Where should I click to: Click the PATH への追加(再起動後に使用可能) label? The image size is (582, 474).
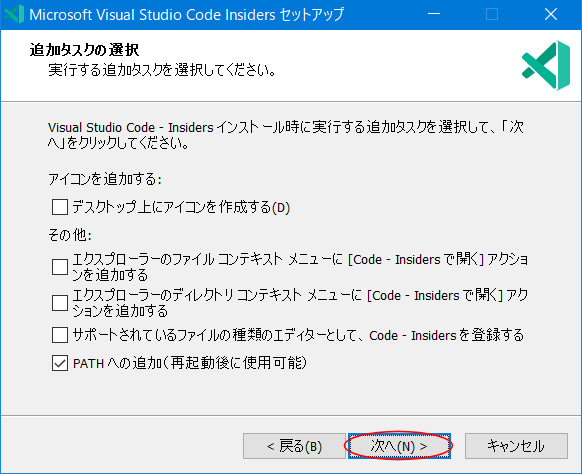tap(190, 363)
